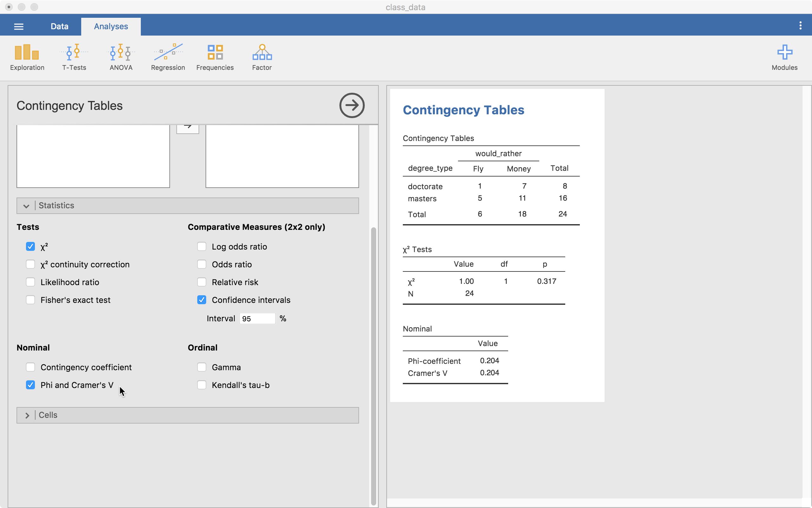812x508 pixels.
Task: Select the Contingency Tables results heading
Action: point(463,110)
